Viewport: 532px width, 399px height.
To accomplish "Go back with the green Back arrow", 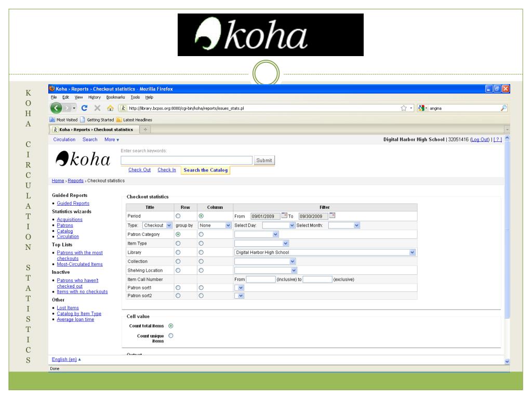I will click(x=56, y=108).
